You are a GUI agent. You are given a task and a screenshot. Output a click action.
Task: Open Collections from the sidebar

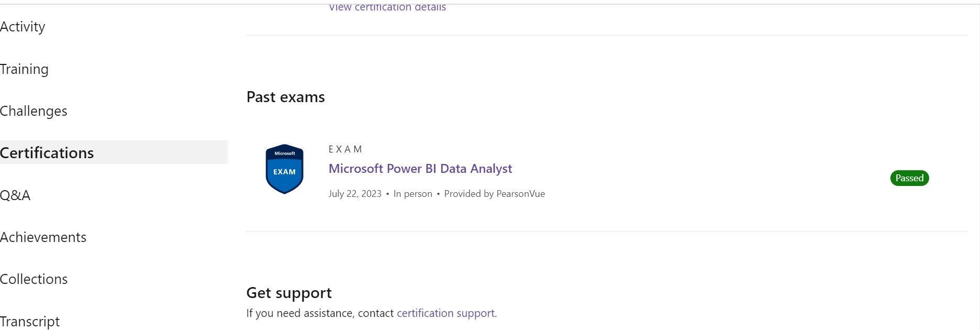click(34, 279)
